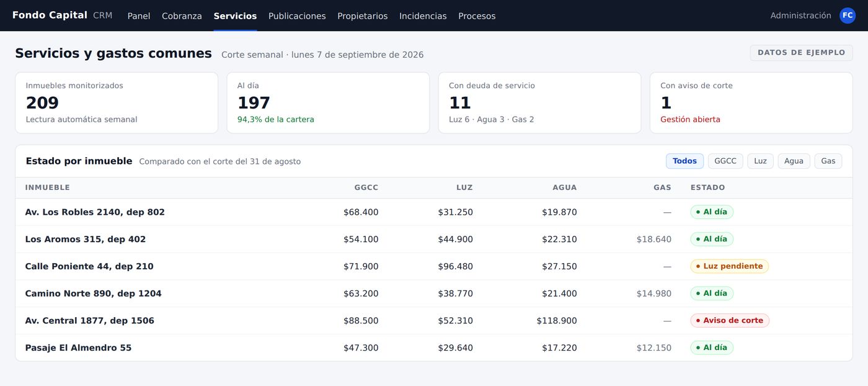Select row Av. Los Robles 2140, dep 802
This screenshot has height=386, width=868.
(434, 212)
